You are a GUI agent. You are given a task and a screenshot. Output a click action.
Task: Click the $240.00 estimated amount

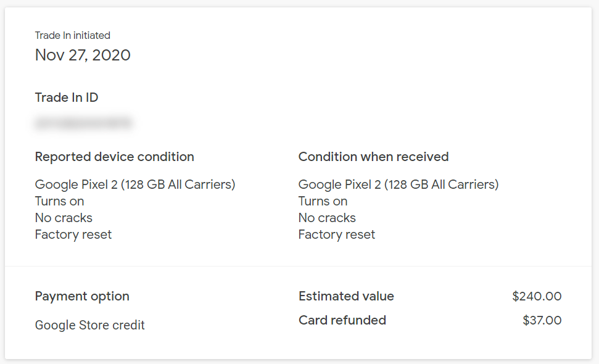coord(537,296)
